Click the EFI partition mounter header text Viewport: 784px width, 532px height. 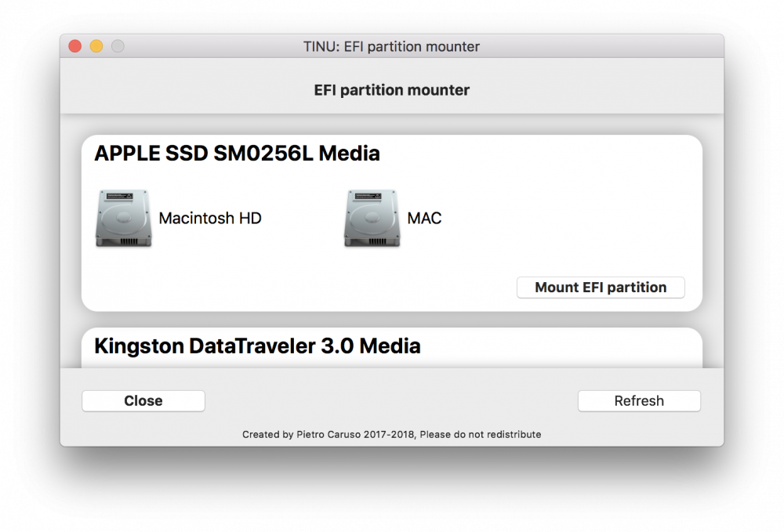391,90
